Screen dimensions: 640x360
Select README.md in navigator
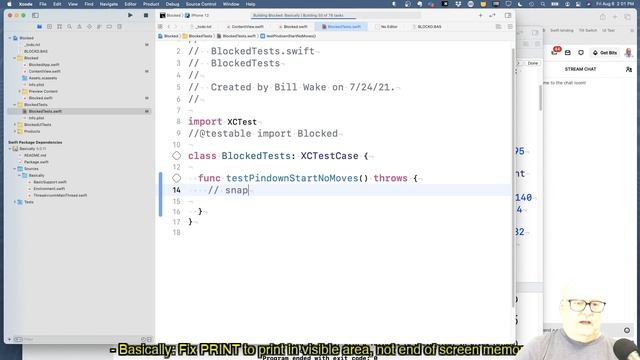pos(35,156)
